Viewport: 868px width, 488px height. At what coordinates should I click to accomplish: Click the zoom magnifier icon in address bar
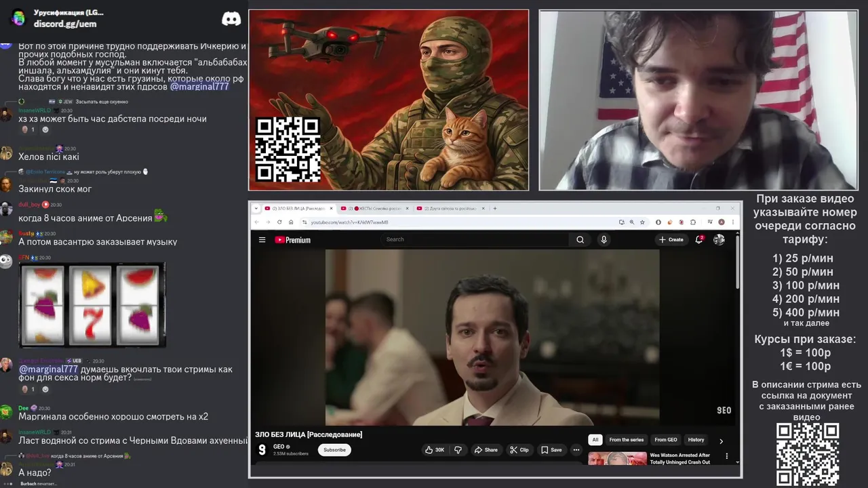tap(632, 222)
